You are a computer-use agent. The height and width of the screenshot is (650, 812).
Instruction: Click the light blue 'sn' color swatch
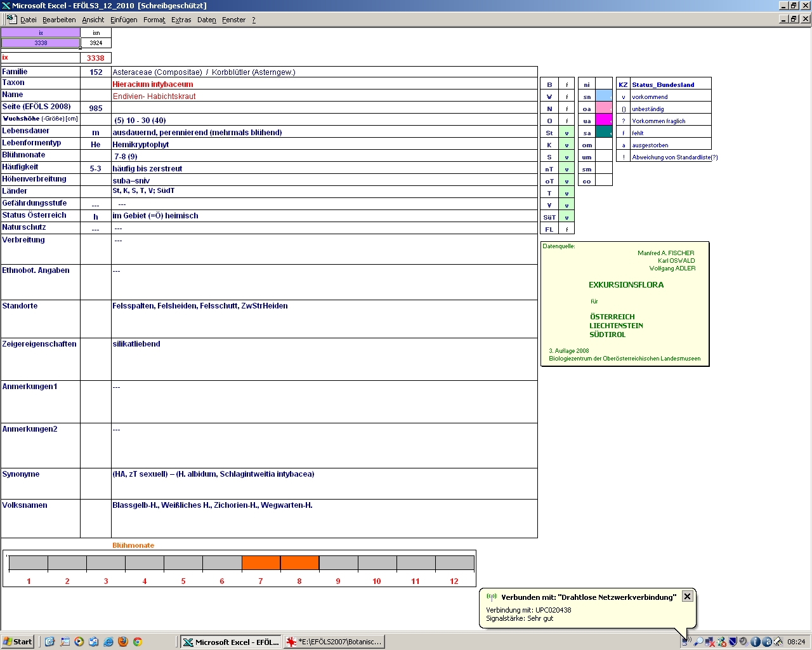point(604,96)
